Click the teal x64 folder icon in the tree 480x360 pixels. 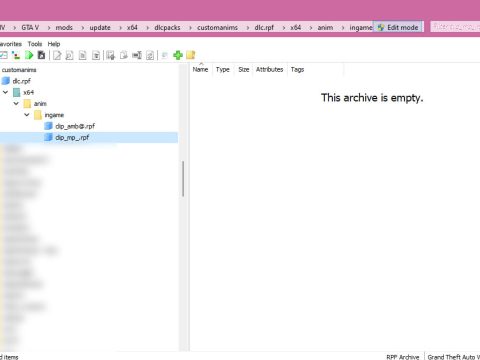click(17, 92)
